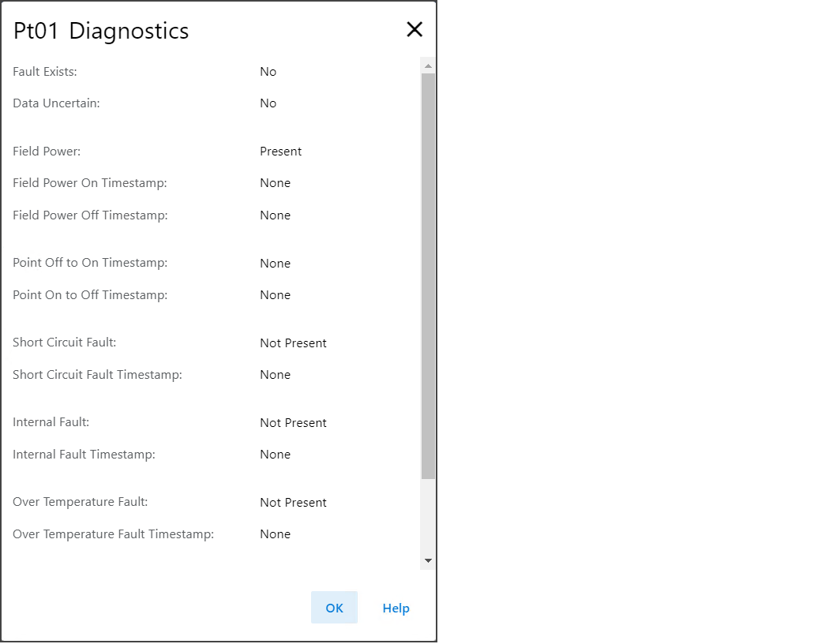Screen dimensions: 829x644
Task: Click the Short Circuit Fault value Not Present
Action: tap(293, 343)
